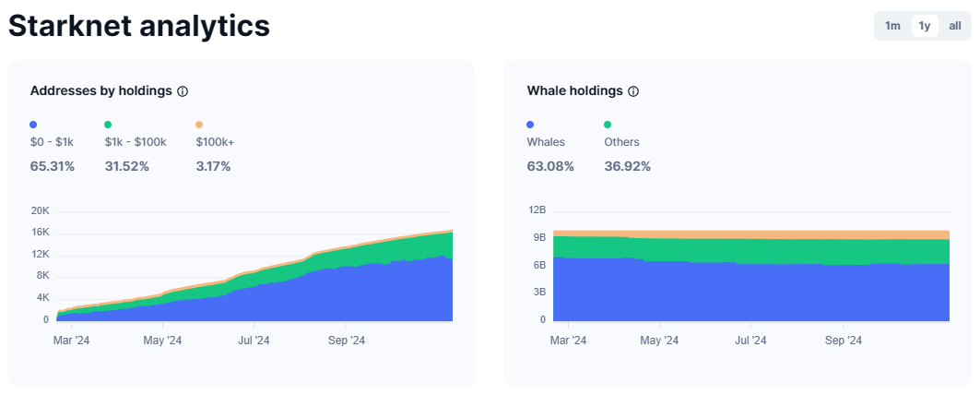Click the Others legend label
The height and width of the screenshot is (395, 980).
[622, 142]
